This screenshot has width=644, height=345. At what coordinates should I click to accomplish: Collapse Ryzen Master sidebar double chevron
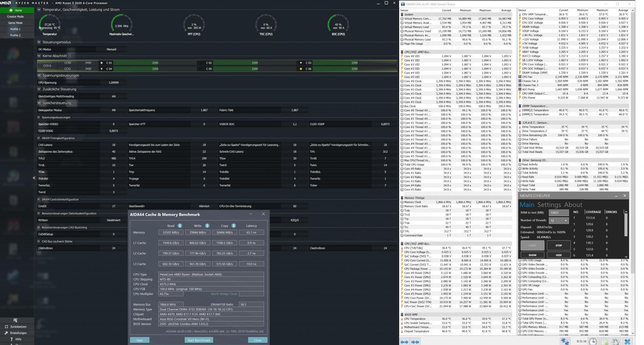tap(34, 178)
